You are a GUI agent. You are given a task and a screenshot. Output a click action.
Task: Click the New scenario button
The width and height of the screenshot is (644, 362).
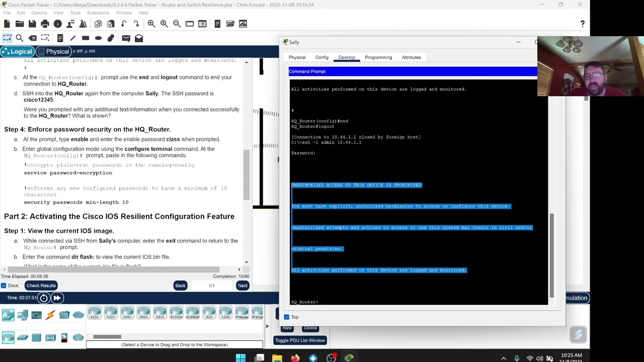coord(287,328)
